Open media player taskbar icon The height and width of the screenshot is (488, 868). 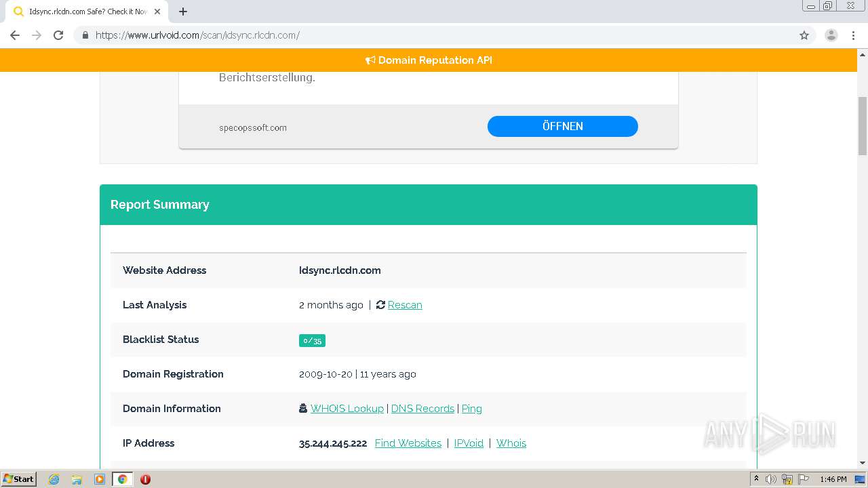pyautogui.click(x=100, y=479)
